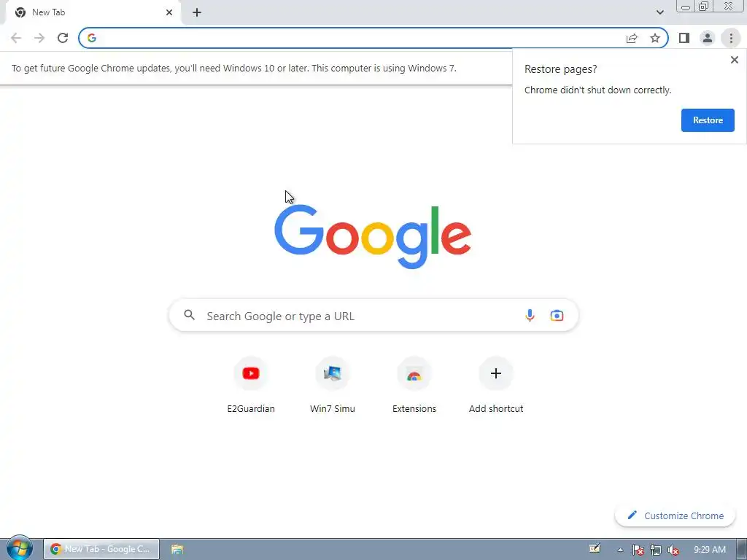Minimize the Chrome window
This screenshot has width=747, height=560.
click(686, 6)
